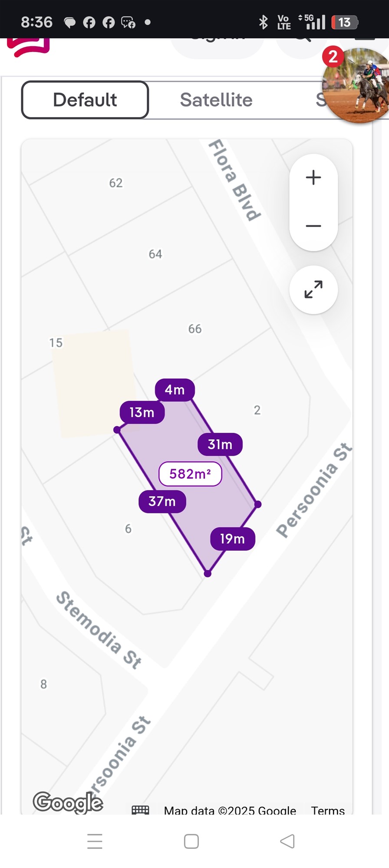Zoom out of the map
Image resolution: width=389 pixels, height=868 pixels.
click(x=313, y=226)
